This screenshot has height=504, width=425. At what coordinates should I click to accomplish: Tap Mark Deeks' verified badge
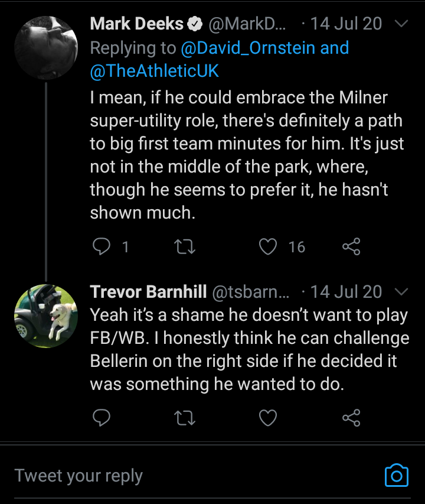click(x=194, y=24)
